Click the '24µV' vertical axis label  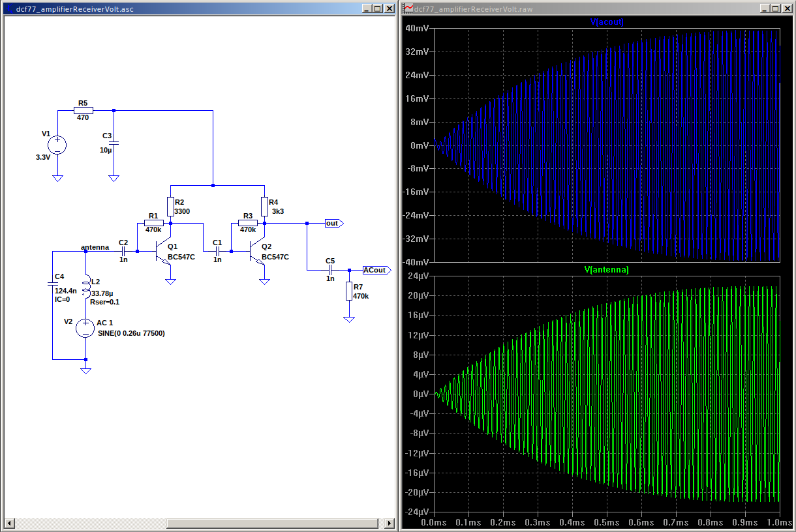point(418,276)
